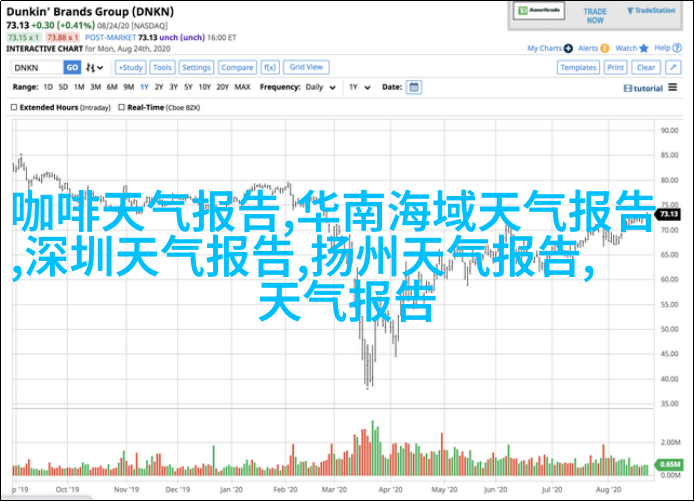695x502 pixels.
Task: Click the Apr '20 axis label
Action: point(390,490)
